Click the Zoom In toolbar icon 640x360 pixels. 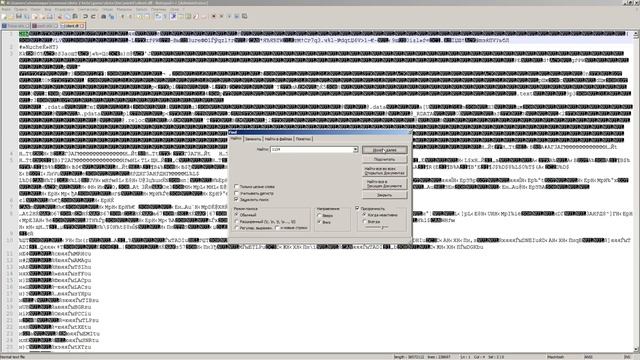point(122,16)
